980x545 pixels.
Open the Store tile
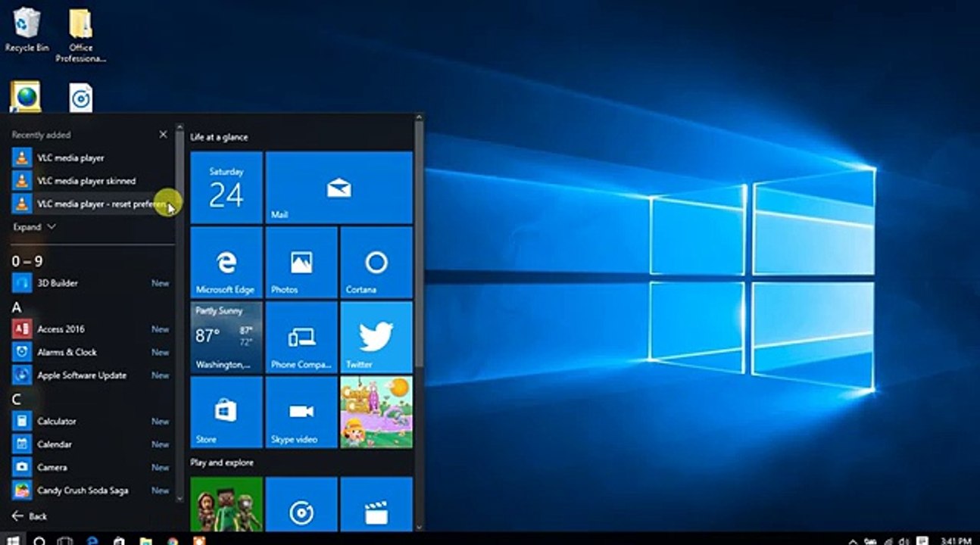click(226, 412)
